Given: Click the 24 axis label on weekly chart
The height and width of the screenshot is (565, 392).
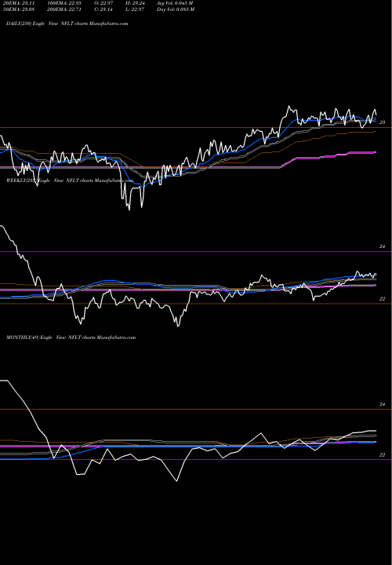Looking at the screenshot, I should pos(383,246).
